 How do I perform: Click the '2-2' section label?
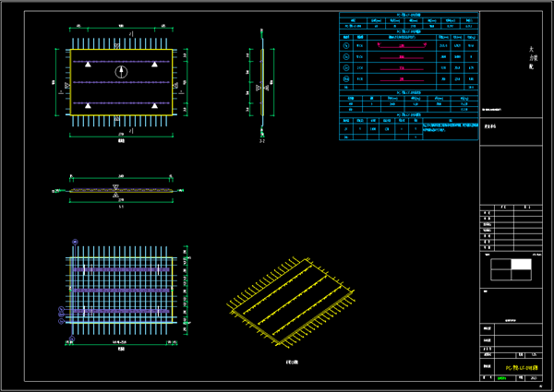click(x=262, y=141)
